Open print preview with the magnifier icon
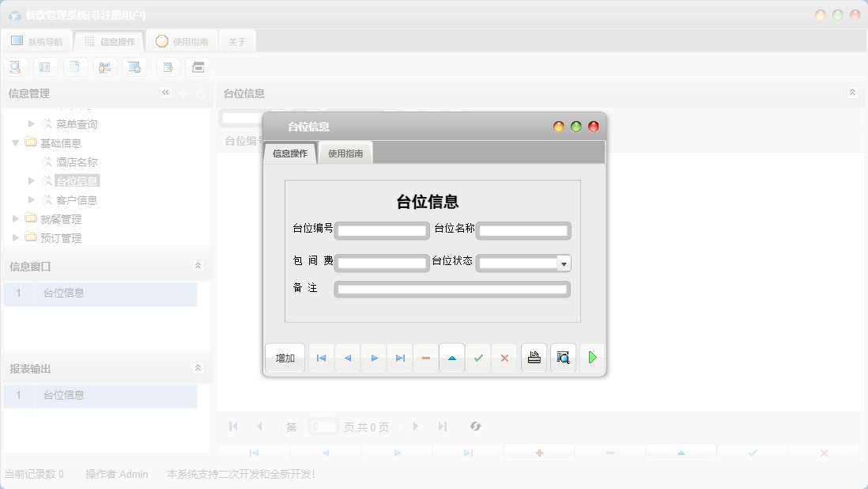The width and height of the screenshot is (868, 489). coord(563,358)
